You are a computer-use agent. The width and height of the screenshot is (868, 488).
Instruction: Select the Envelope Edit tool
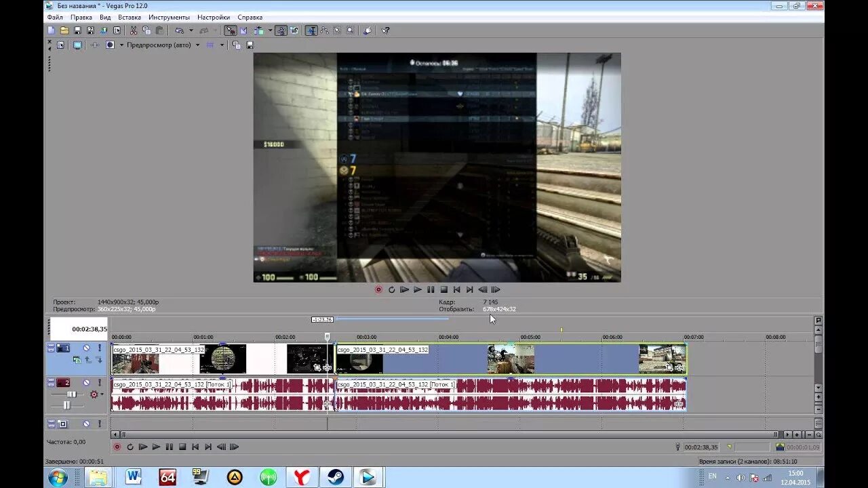point(324,30)
